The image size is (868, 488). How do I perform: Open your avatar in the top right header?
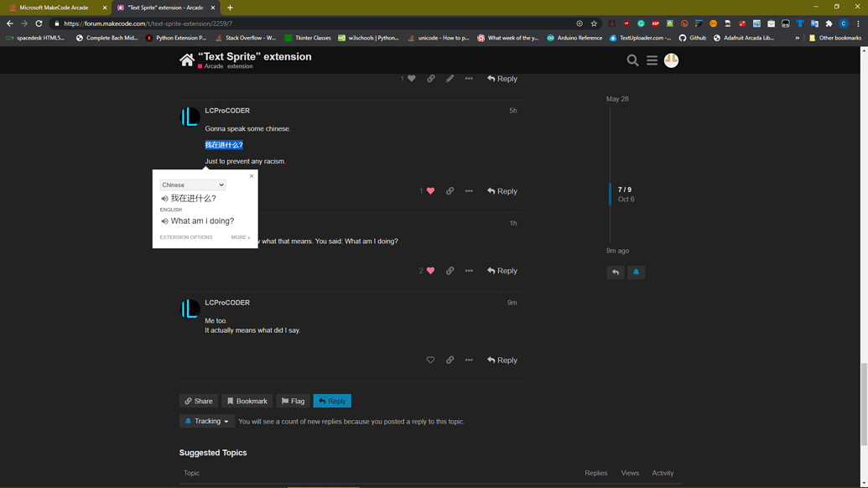tap(671, 60)
